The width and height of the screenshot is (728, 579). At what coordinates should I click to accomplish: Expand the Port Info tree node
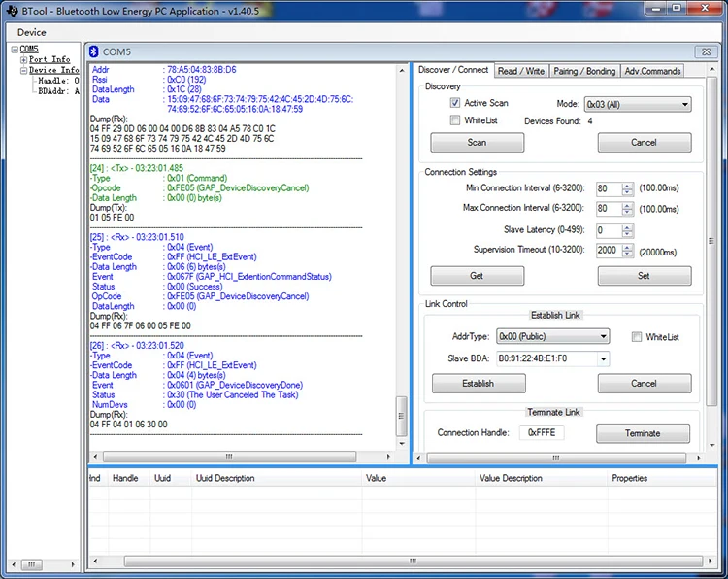click(24, 60)
